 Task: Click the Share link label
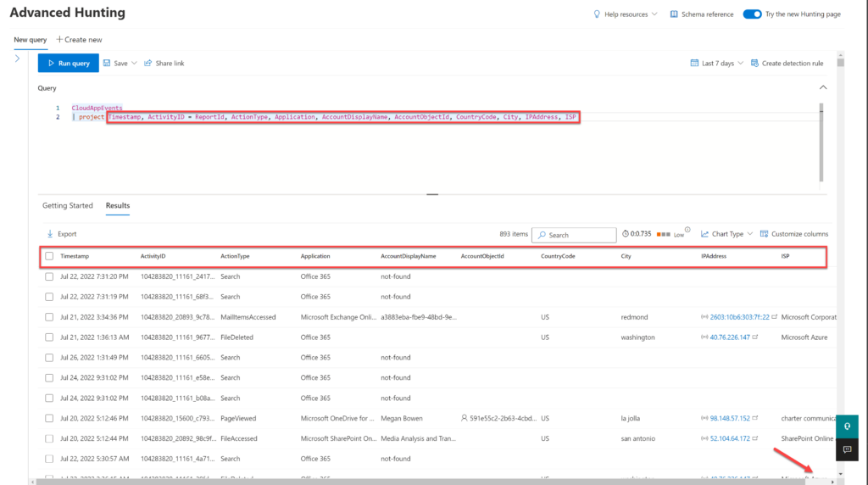point(170,63)
